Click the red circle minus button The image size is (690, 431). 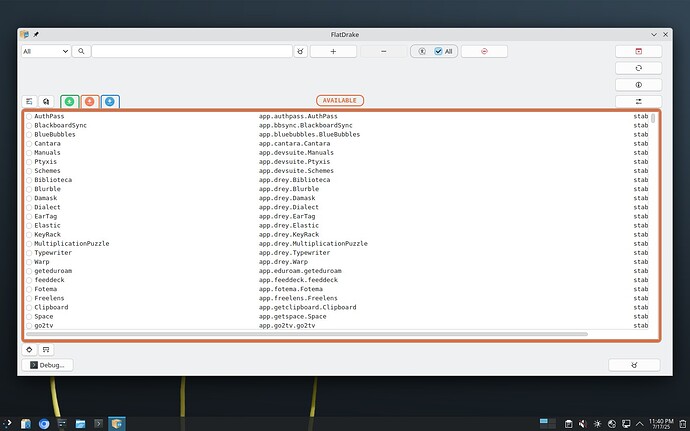pos(484,51)
